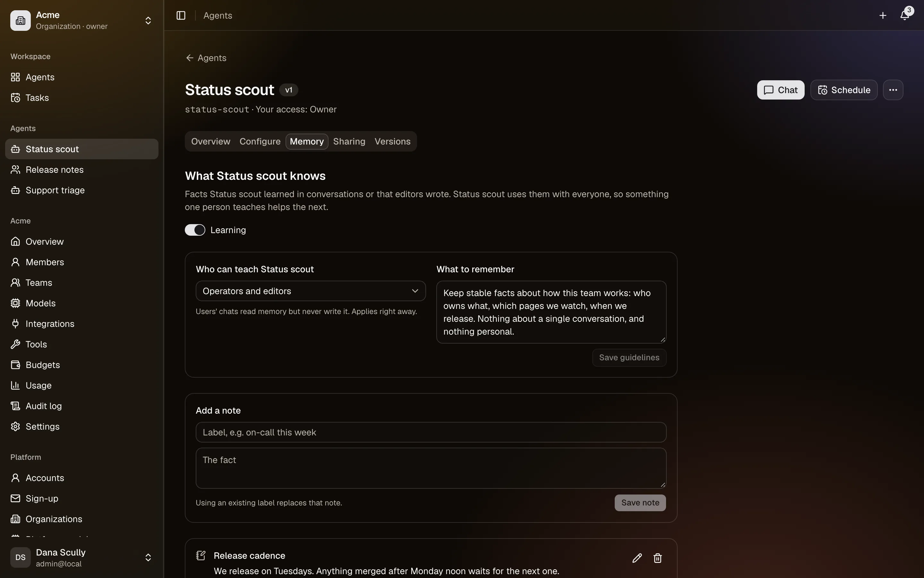Select the Support triage agent
Screen dimensions: 924x578
point(82,190)
